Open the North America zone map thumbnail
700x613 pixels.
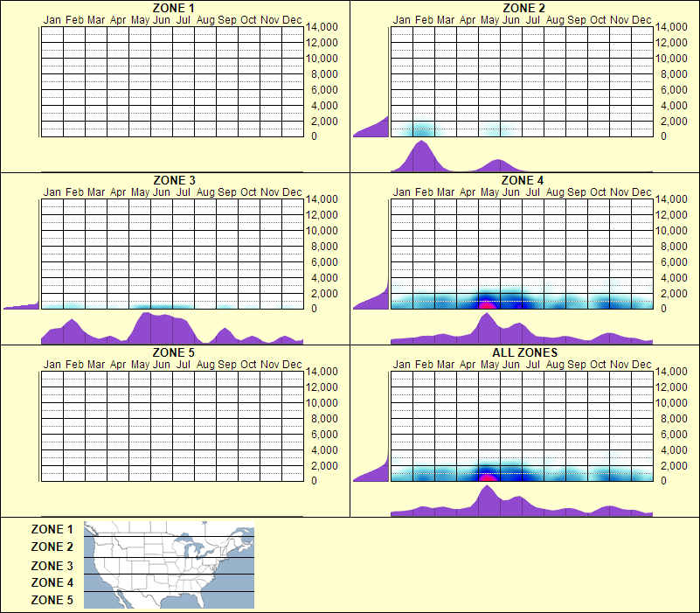point(169,565)
